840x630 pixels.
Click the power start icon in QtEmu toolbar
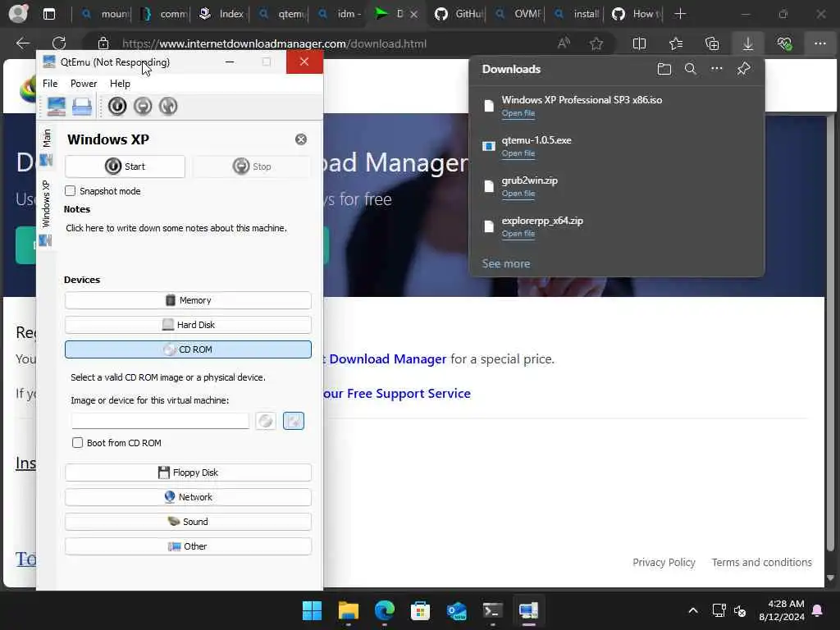coord(117,106)
